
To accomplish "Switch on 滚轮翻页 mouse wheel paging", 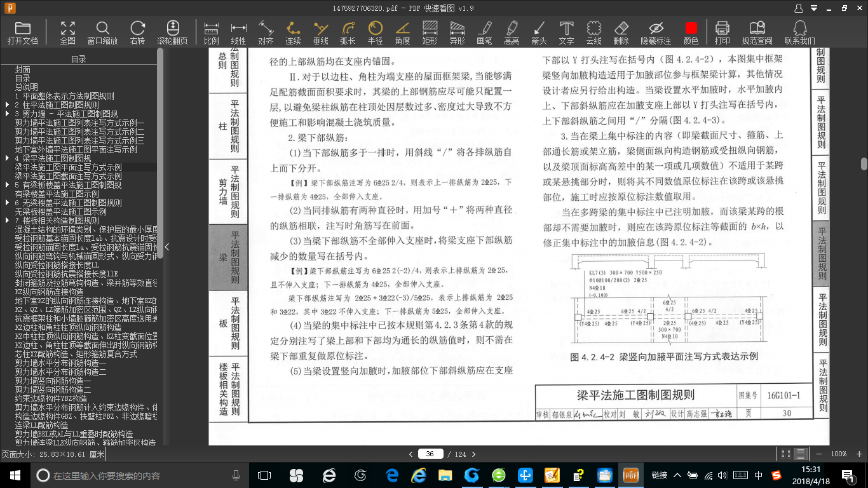I will pos(173,32).
